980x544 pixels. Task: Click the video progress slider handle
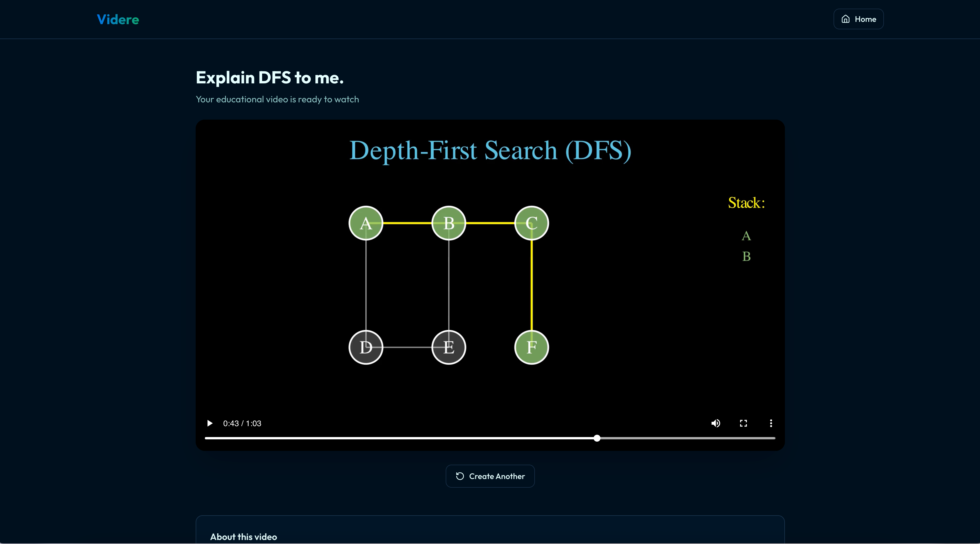597,438
